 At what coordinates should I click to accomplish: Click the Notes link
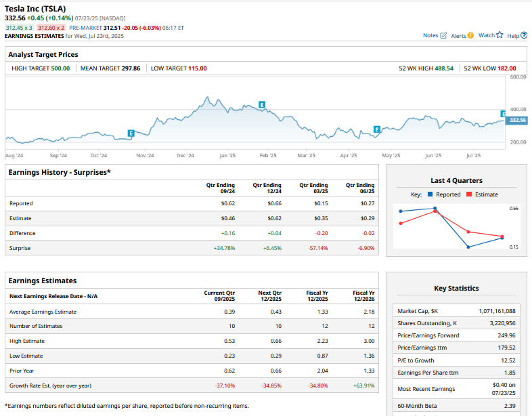coord(430,35)
